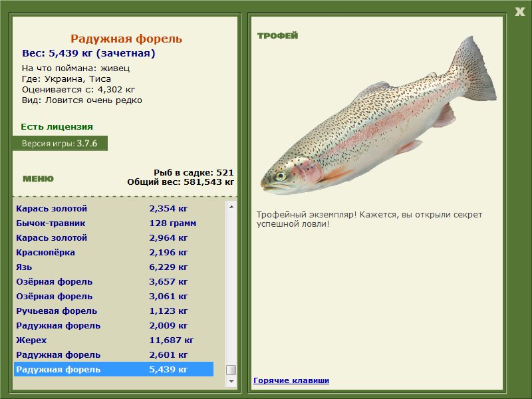Open the Горячие клавиши link
532x399 pixels.
(x=291, y=380)
